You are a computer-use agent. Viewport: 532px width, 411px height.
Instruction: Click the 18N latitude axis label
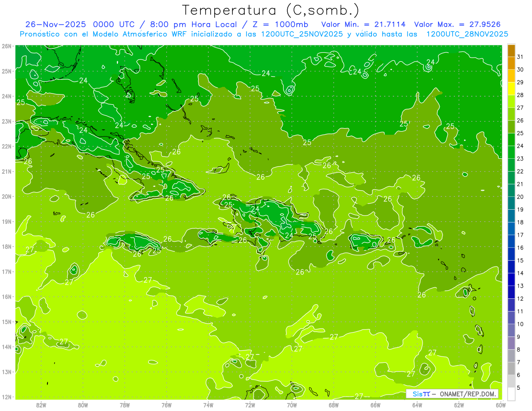pyautogui.click(x=7, y=247)
